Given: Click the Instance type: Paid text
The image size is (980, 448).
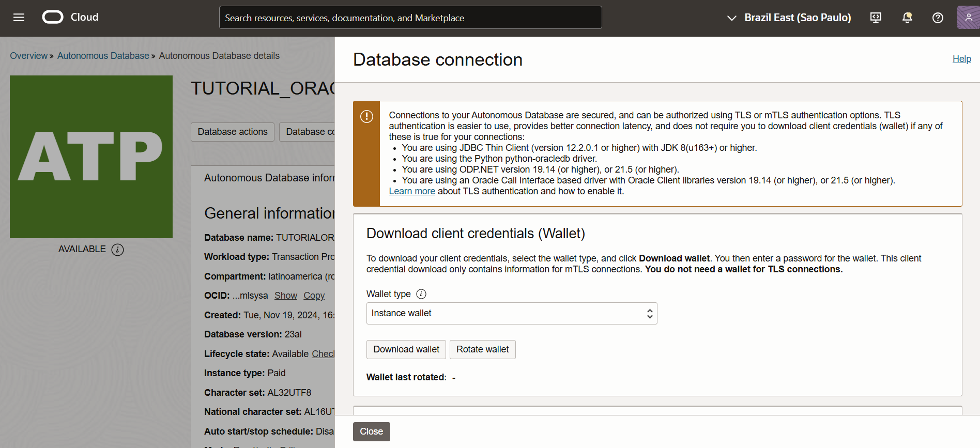Looking at the screenshot, I should pos(244,373).
